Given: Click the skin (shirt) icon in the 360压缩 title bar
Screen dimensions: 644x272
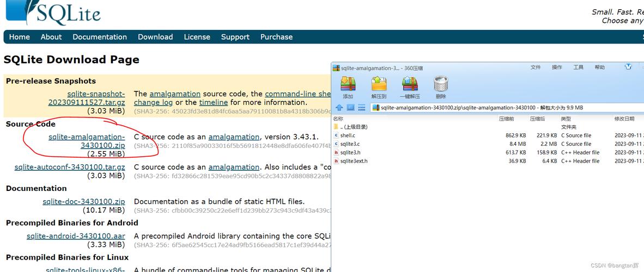Looking at the screenshot, I should point(628,66).
